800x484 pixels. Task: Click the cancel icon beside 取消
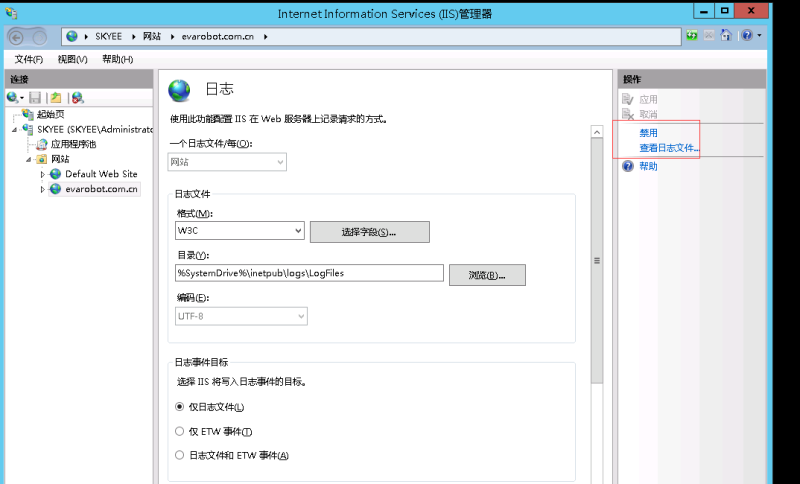pyautogui.click(x=628, y=114)
